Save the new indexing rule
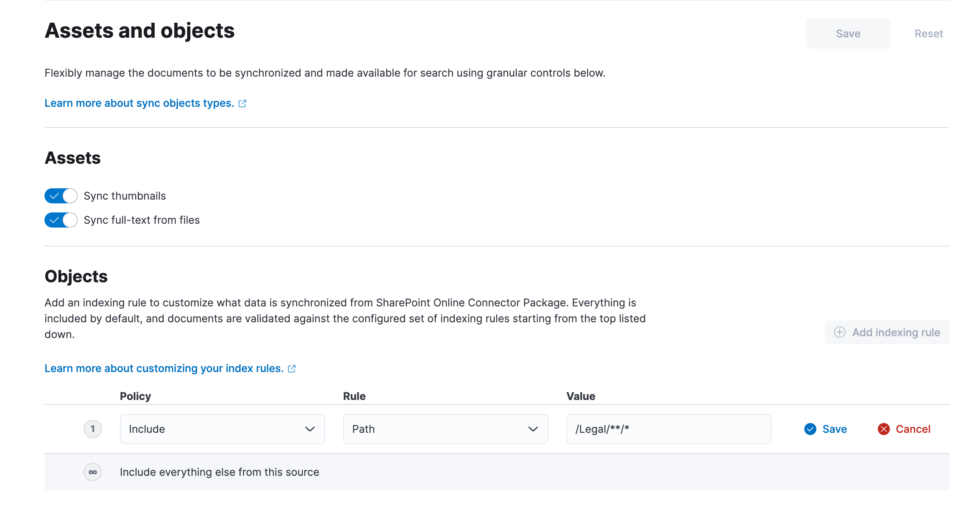 (834, 429)
